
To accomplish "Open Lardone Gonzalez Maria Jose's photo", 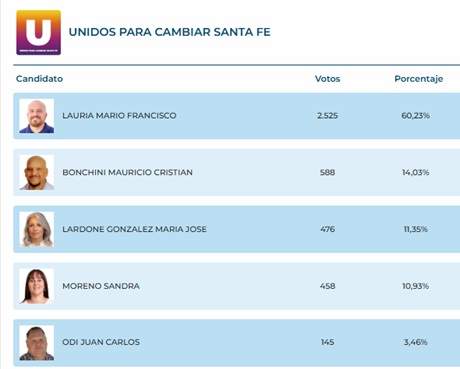I will 37,229.
